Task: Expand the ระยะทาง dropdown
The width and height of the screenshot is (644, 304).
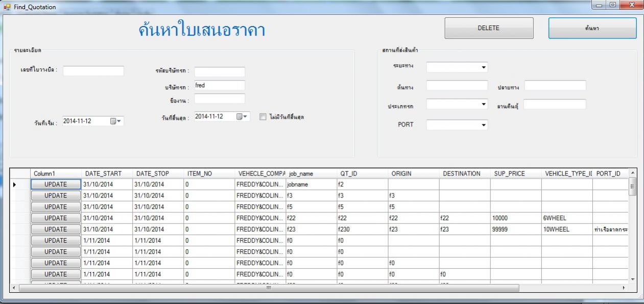Action: point(484,67)
